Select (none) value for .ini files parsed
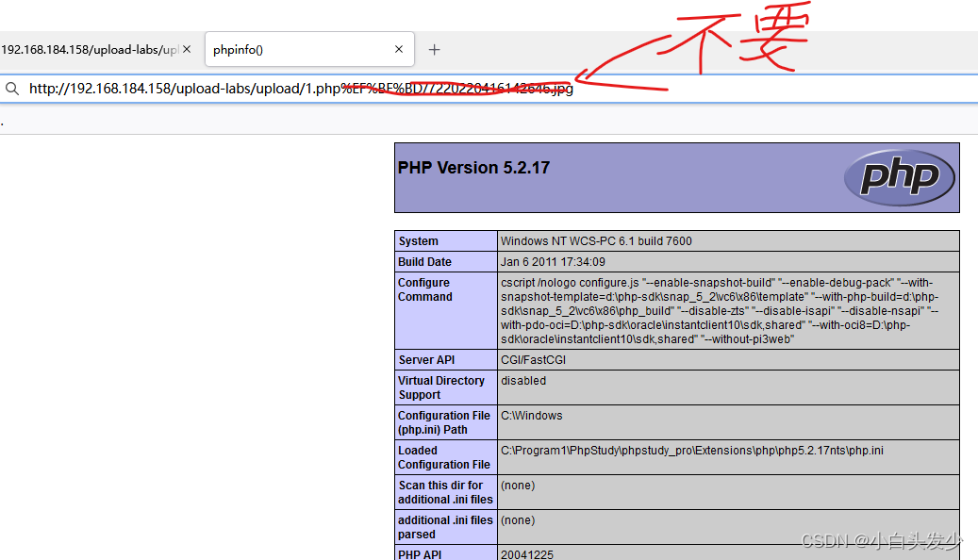This screenshot has width=978, height=560. 518,520
